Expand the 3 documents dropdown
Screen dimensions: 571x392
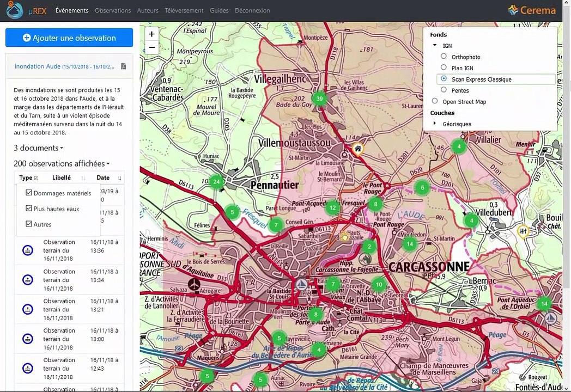click(x=38, y=148)
